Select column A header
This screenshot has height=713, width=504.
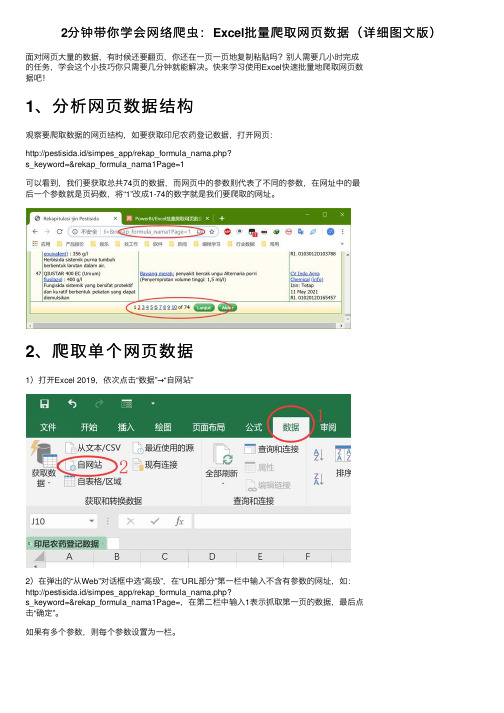69,557
